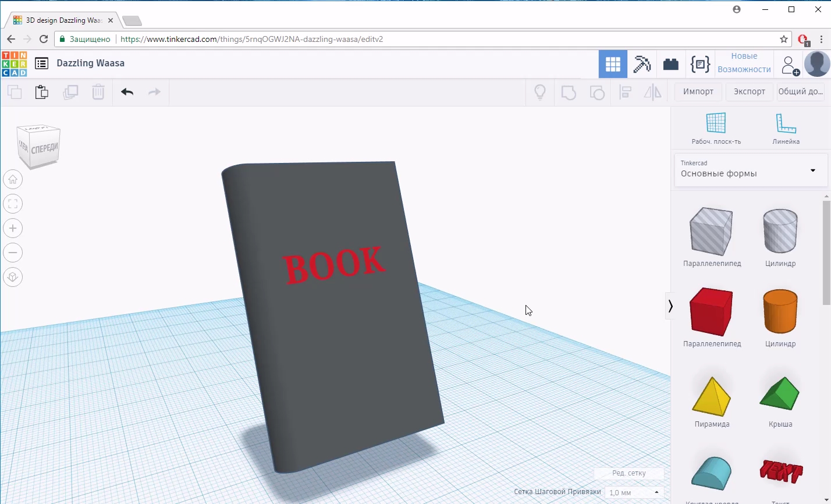Click the Group shapes icon
Screen dimensions: 831x504
pos(569,92)
